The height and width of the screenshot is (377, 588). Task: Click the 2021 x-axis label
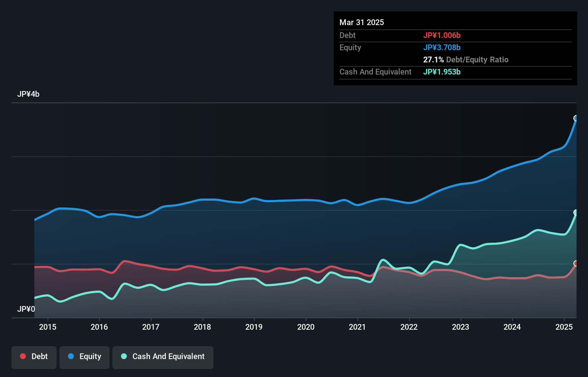tap(357, 327)
